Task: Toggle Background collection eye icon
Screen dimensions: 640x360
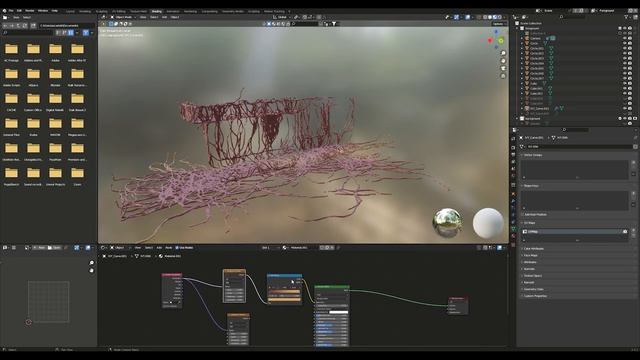Action: click(x=624, y=118)
